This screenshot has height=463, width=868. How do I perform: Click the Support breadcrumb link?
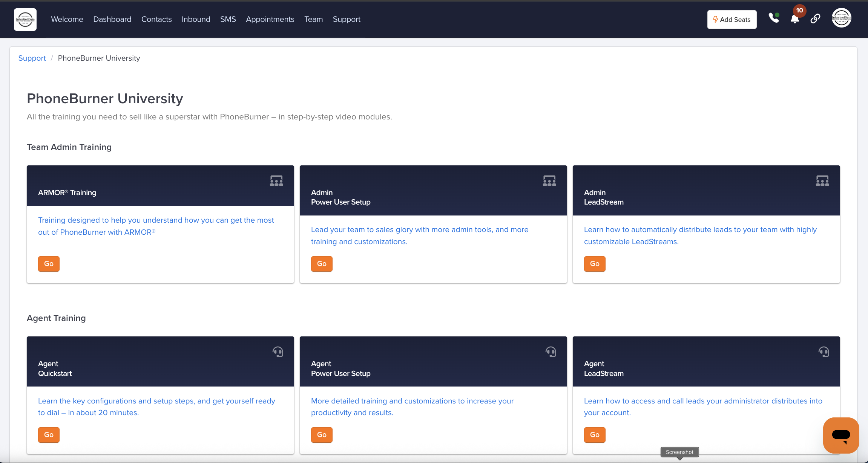pyautogui.click(x=32, y=58)
